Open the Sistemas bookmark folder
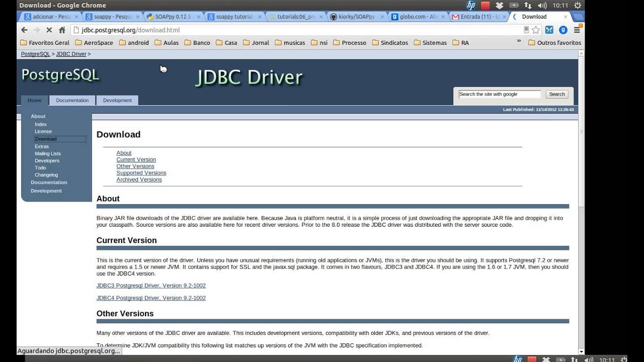The height and width of the screenshot is (362, 644). (x=430, y=43)
